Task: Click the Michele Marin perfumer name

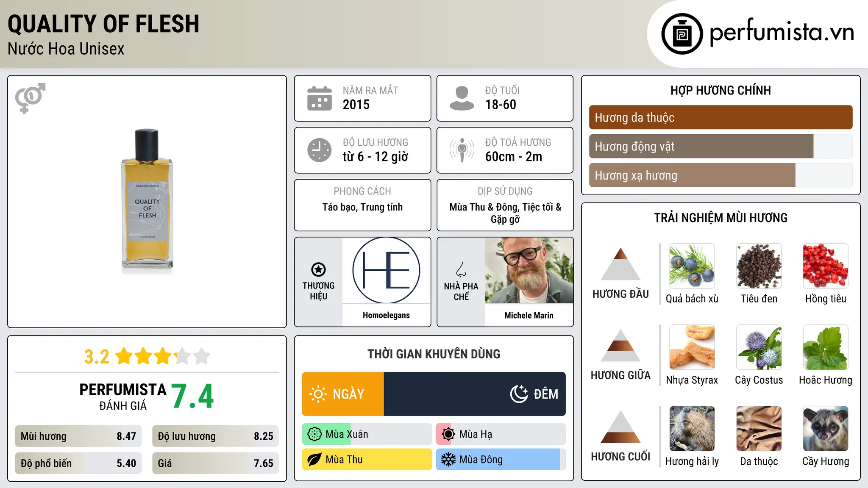Action: 529,315
